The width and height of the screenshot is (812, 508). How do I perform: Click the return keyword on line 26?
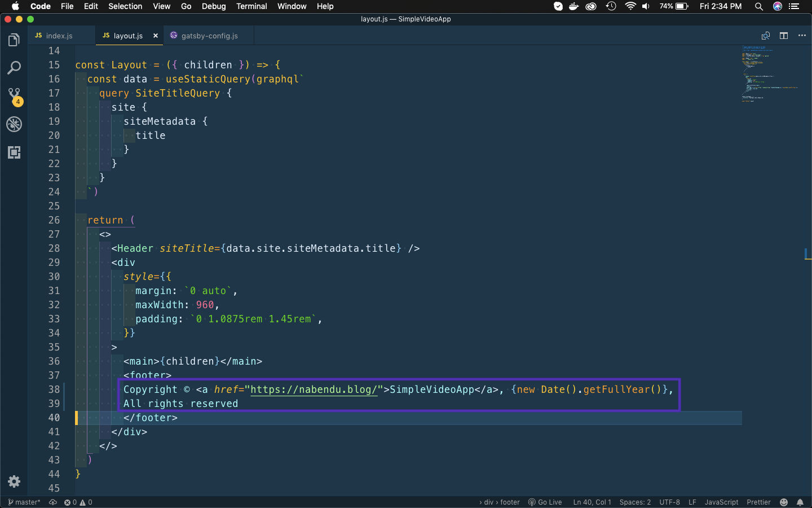coord(105,220)
